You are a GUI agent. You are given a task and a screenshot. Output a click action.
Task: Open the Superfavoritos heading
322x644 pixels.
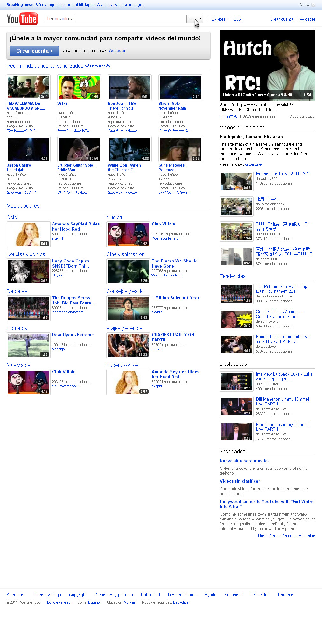(122, 365)
